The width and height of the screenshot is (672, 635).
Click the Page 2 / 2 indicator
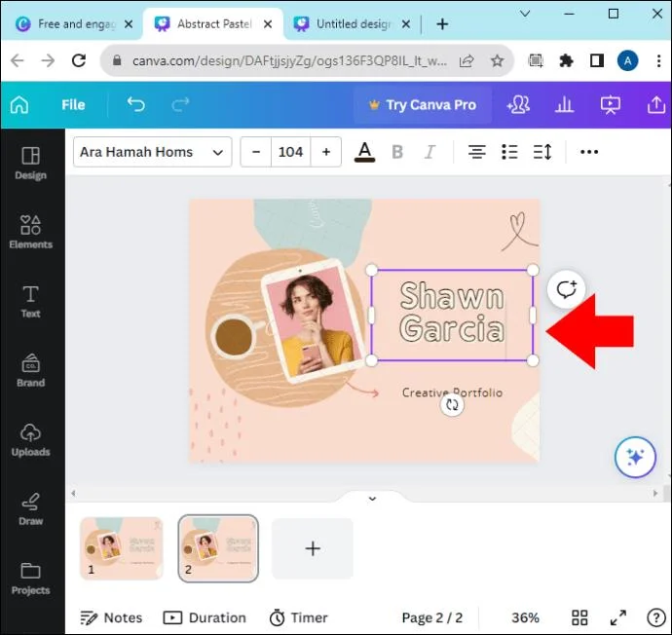click(x=432, y=617)
